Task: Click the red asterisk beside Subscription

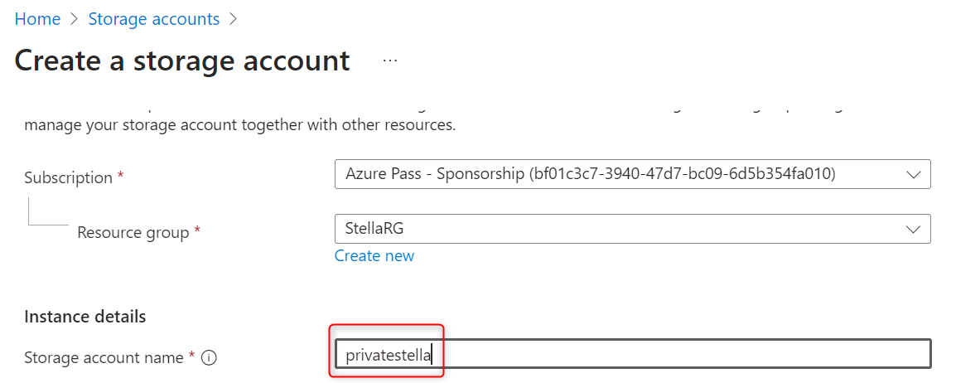Action: 121,177
